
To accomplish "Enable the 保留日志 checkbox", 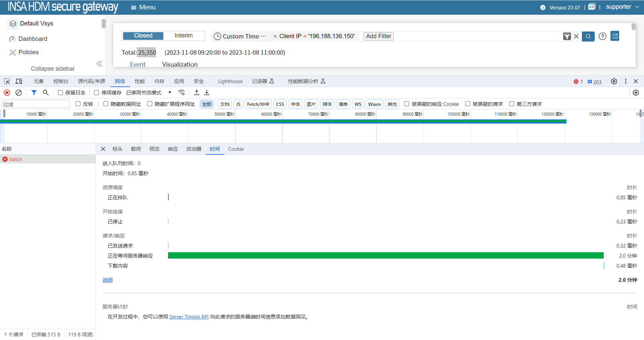I will (x=61, y=93).
